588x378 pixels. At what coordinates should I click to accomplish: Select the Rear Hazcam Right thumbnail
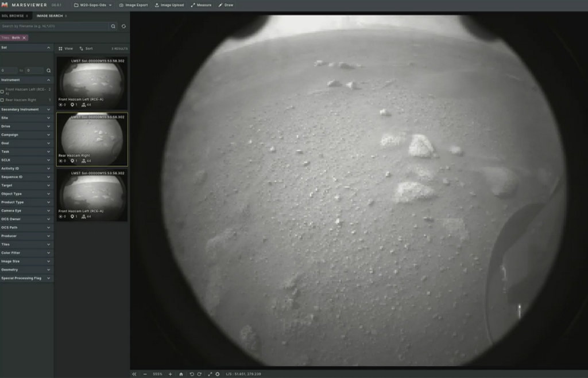(x=92, y=139)
